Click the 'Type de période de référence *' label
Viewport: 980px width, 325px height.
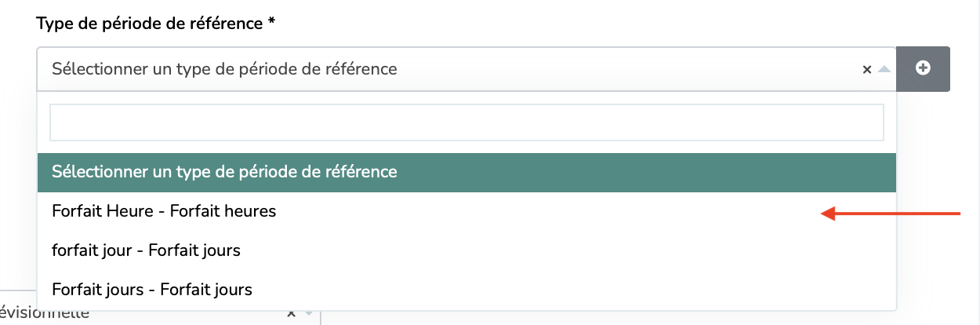tap(156, 23)
